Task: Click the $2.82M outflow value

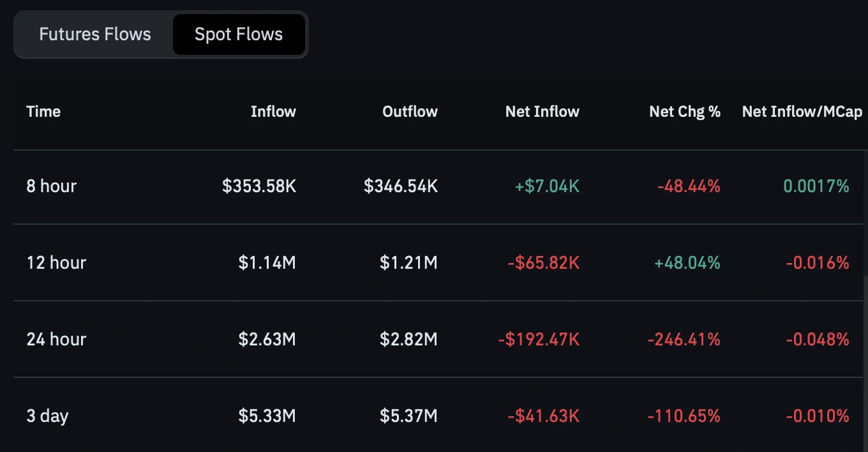Action: tap(409, 339)
